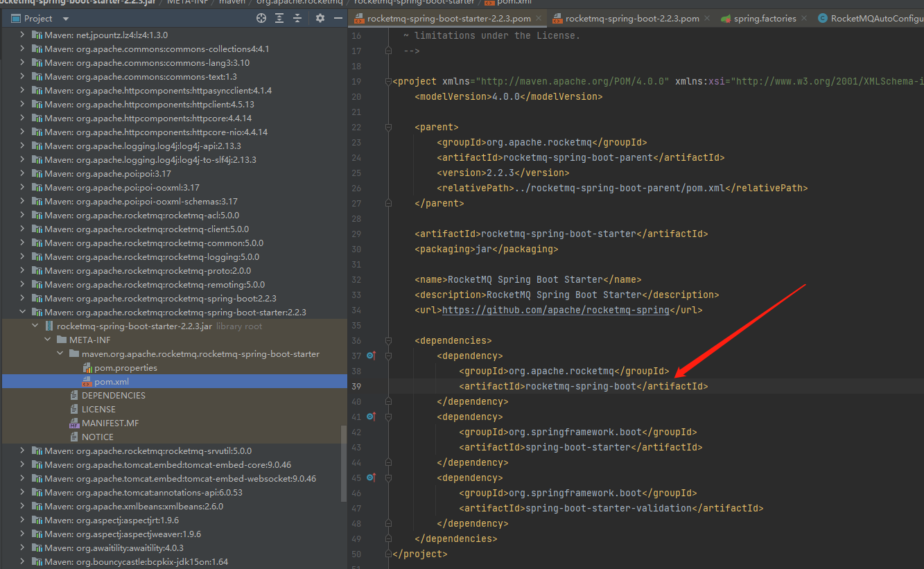Click pom.xml icon in the breadcrumb path
Screen dimensions: 924x569
click(489, 3)
